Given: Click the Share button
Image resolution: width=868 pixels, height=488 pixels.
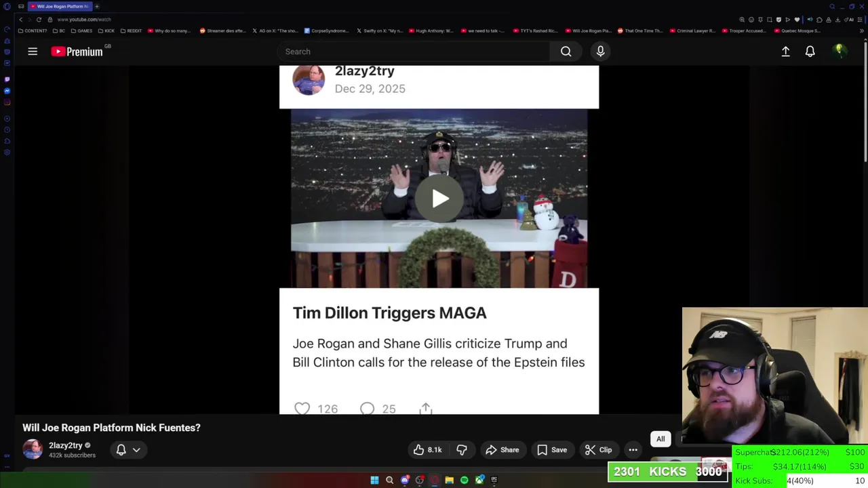Looking at the screenshot, I should pos(502,449).
